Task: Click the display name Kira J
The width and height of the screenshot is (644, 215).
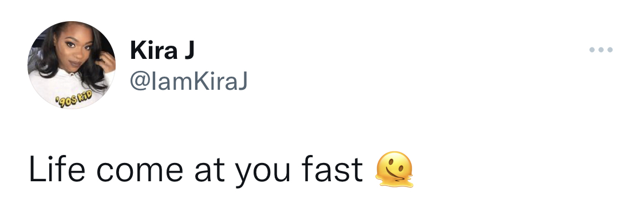Action: (x=162, y=51)
